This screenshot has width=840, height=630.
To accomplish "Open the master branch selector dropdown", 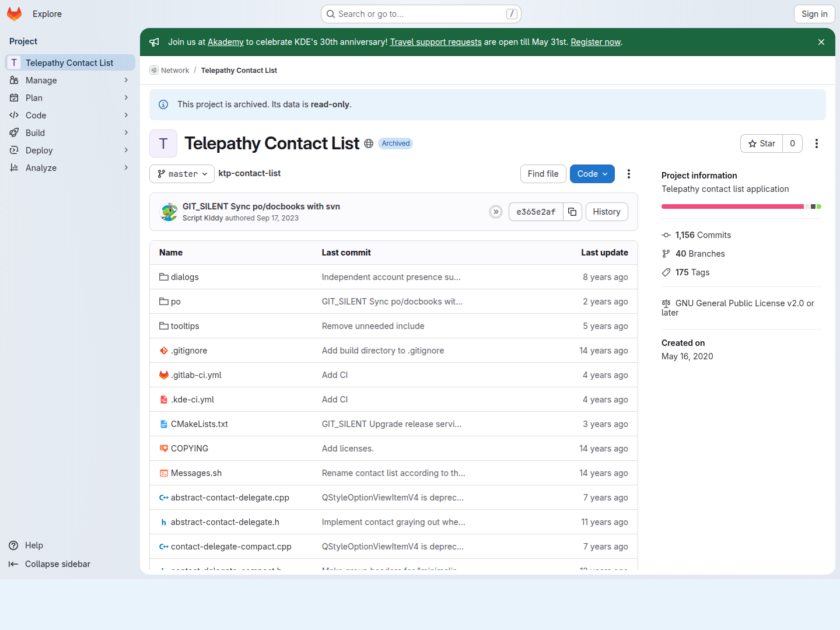I will 182,174.
